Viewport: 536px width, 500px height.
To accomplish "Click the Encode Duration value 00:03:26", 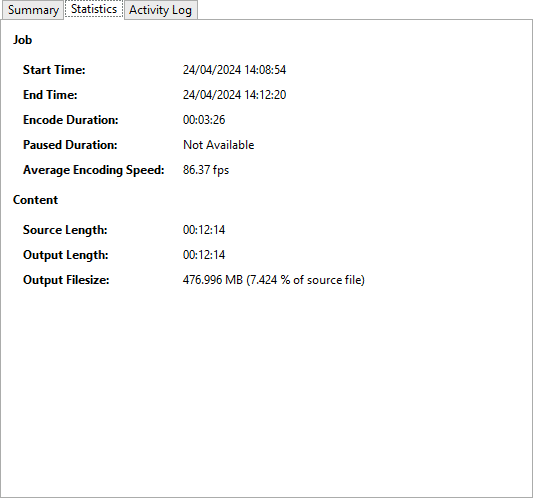I will [x=204, y=120].
